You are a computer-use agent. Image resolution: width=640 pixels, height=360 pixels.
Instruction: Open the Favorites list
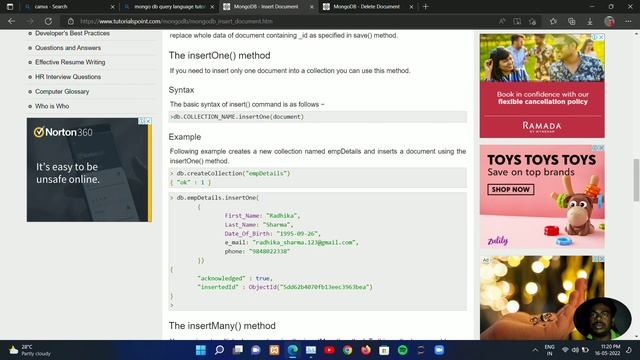(x=553, y=21)
